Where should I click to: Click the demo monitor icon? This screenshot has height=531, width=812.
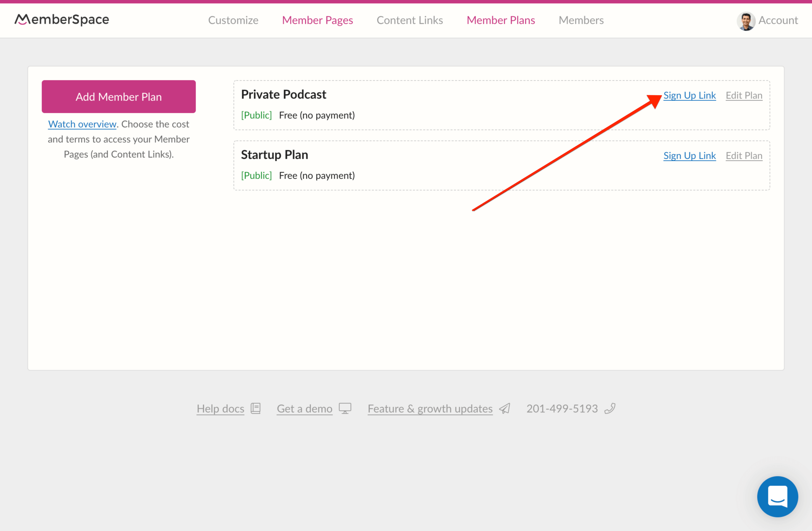coord(345,408)
